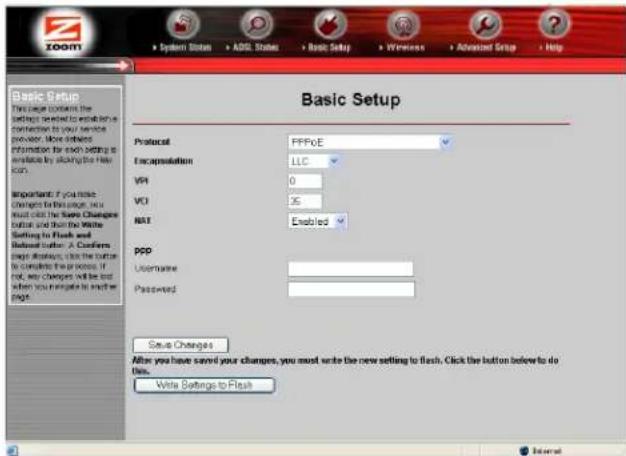This screenshot has width=626, height=456.
Task: Click the PPP Password field
Action: point(351,289)
